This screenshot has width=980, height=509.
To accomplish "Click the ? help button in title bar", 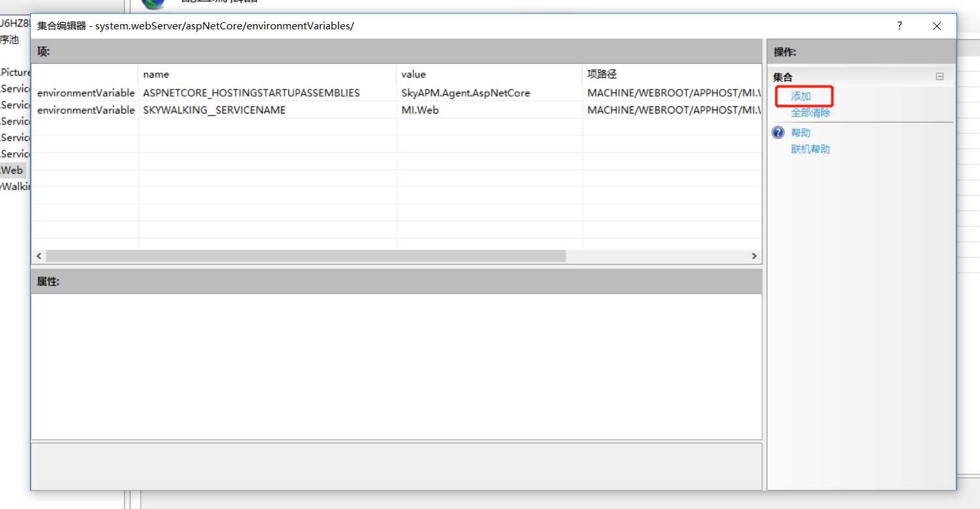I will [900, 26].
